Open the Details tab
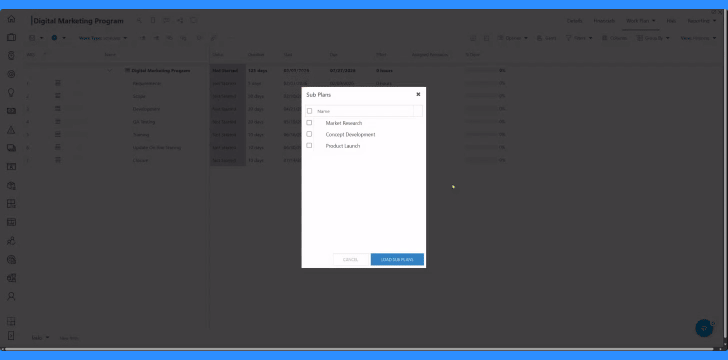 [x=574, y=21]
